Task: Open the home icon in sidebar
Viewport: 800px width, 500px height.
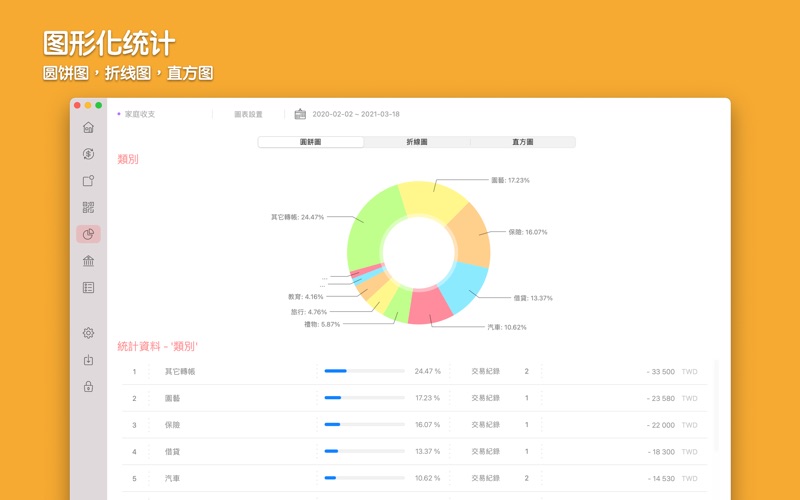Action: [88, 128]
